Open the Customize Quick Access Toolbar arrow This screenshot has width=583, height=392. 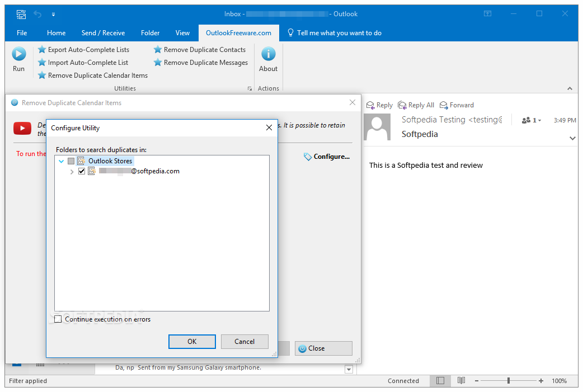(x=54, y=15)
